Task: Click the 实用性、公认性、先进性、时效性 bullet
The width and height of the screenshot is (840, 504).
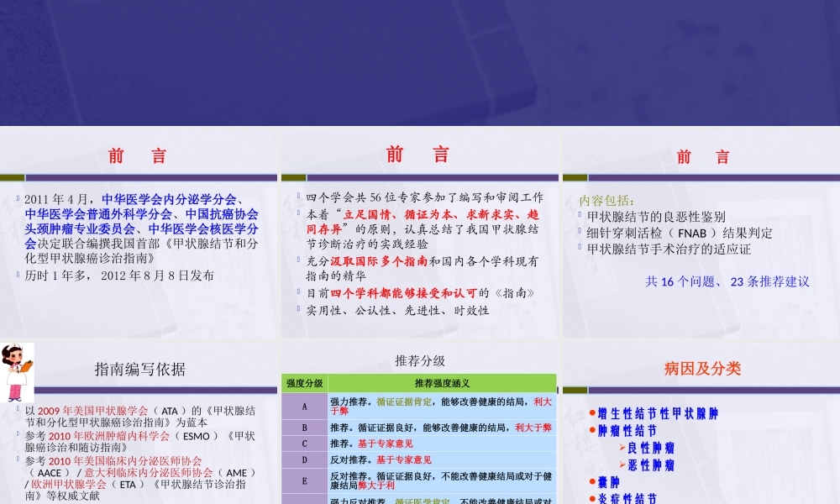Action: [x=397, y=310]
